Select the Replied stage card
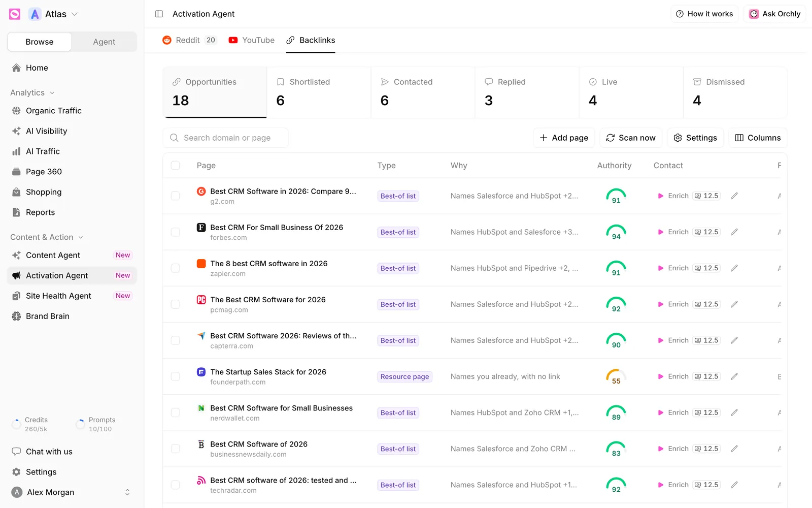812x508 pixels. pos(527,92)
